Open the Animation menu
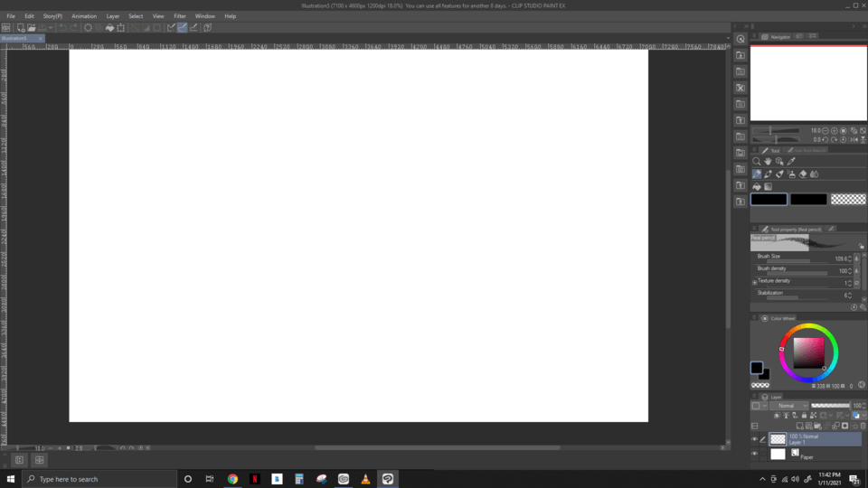The height and width of the screenshot is (488, 868). coord(84,16)
